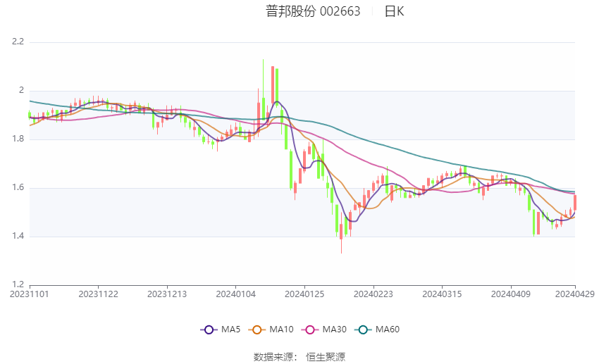
Task: Click the MA5 legend label text
Action: click(230, 330)
